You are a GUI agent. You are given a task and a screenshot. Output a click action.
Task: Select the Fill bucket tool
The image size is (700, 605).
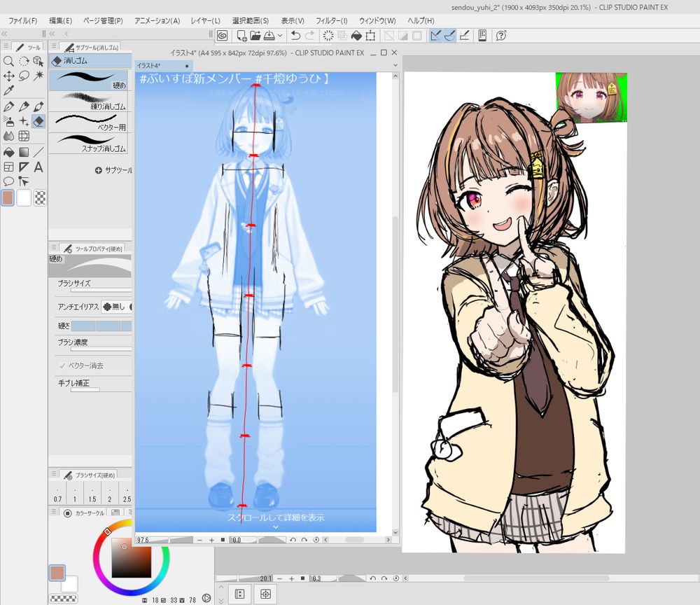8,152
